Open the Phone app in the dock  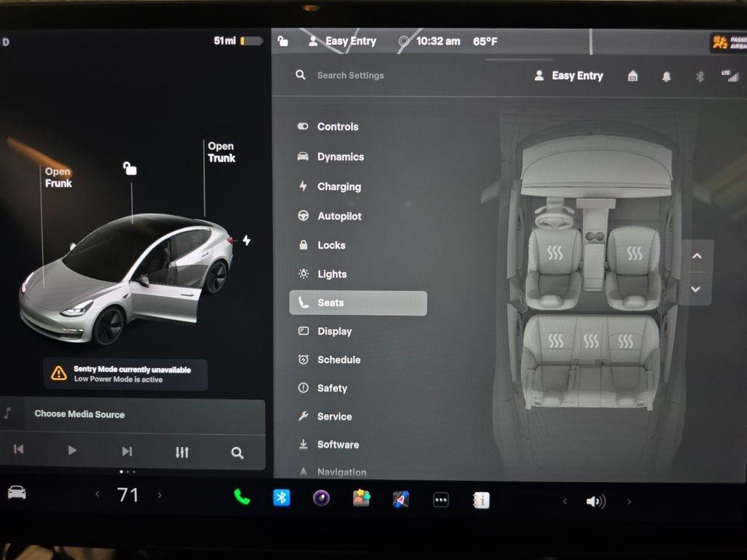pyautogui.click(x=241, y=498)
